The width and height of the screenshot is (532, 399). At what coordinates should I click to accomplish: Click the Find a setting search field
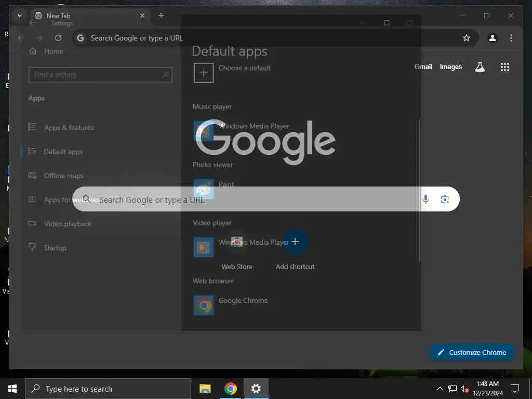(101, 75)
